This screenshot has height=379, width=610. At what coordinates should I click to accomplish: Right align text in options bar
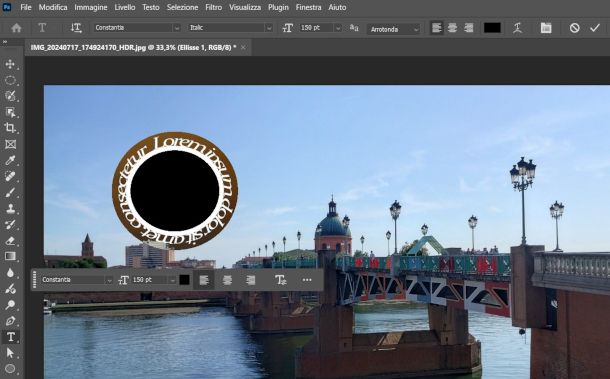[469, 28]
